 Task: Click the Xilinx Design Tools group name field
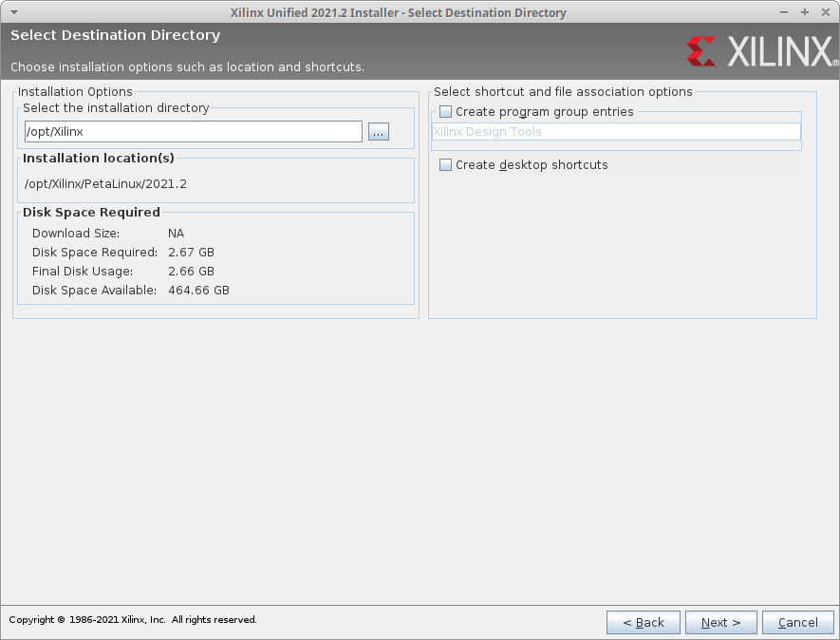tap(615, 132)
